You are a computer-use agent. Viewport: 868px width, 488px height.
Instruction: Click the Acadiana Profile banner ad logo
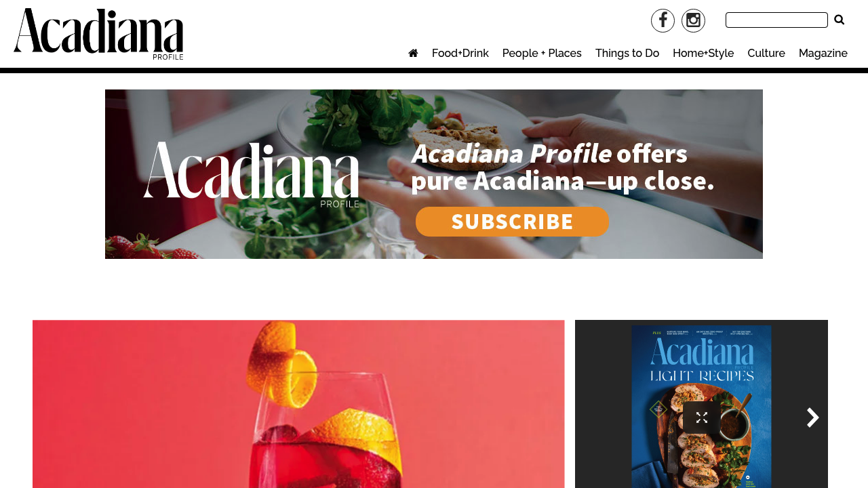point(251,174)
